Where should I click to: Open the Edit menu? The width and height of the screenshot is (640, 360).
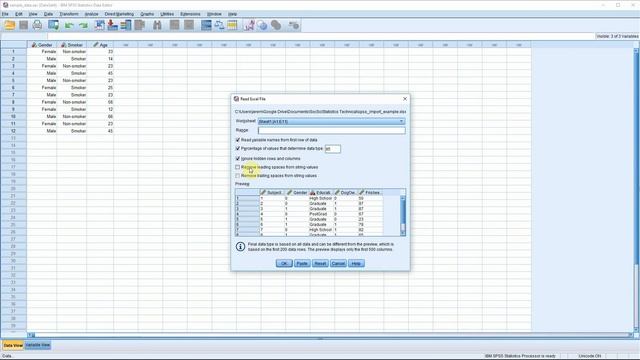click(19, 14)
